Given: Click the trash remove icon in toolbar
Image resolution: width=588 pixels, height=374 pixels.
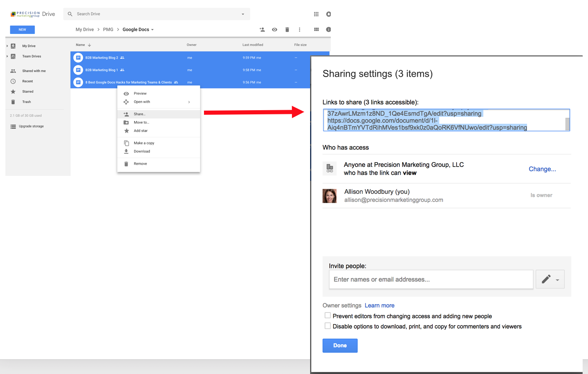Looking at the screenshot, I should pyautogui.click(x=287, y=30).
